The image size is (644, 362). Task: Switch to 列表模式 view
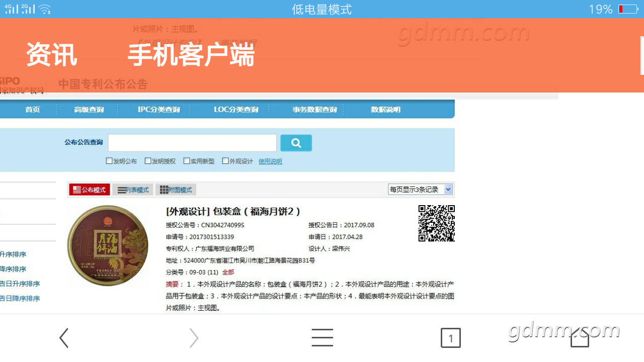(x=133, y=190)
